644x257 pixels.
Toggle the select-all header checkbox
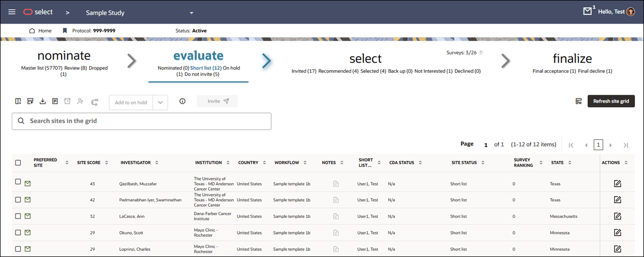(18, 163)
